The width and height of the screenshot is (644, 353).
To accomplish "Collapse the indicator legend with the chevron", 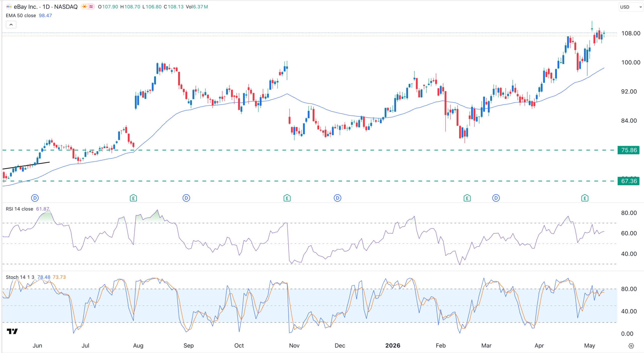I will coord(11,25).
